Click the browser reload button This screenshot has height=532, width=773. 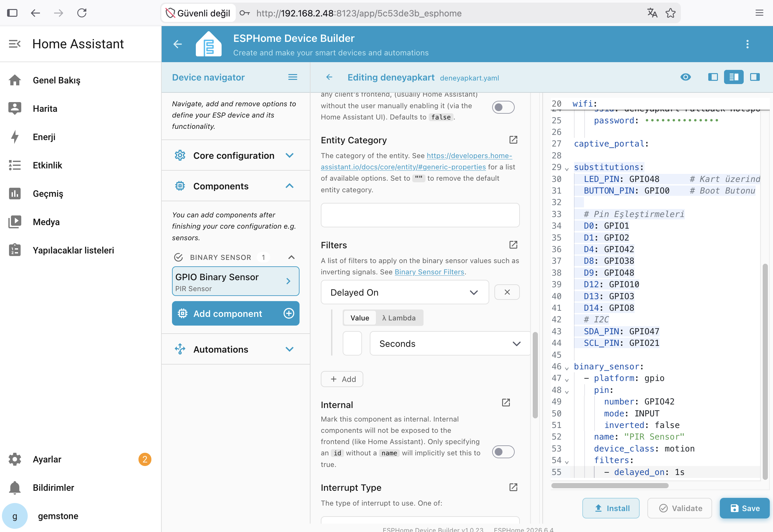(x=82, y=13)
